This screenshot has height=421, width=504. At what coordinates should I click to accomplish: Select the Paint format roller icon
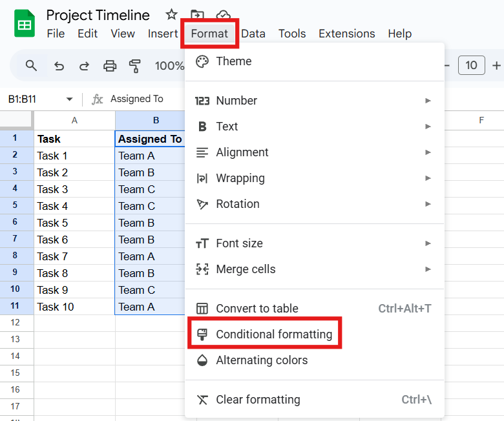pos(135,65)
